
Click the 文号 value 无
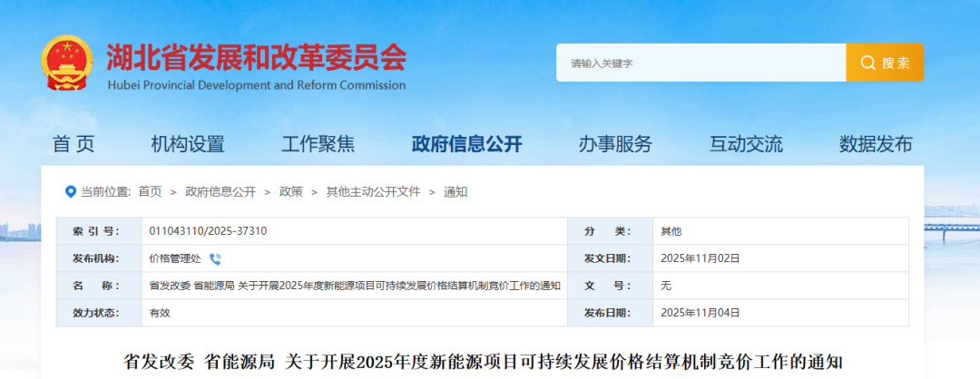[666, 286]
